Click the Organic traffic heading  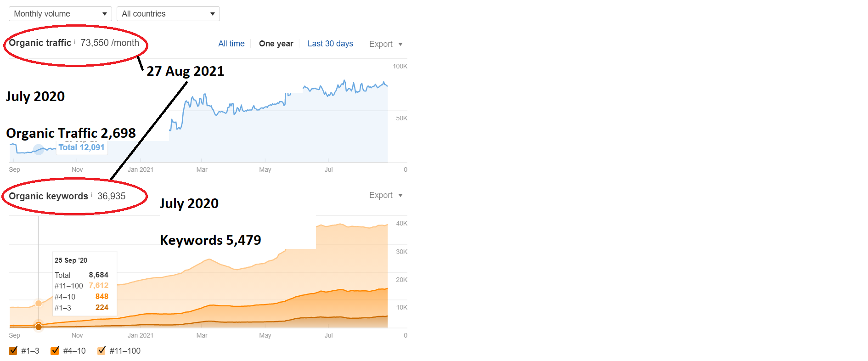[x=40, y=43]
